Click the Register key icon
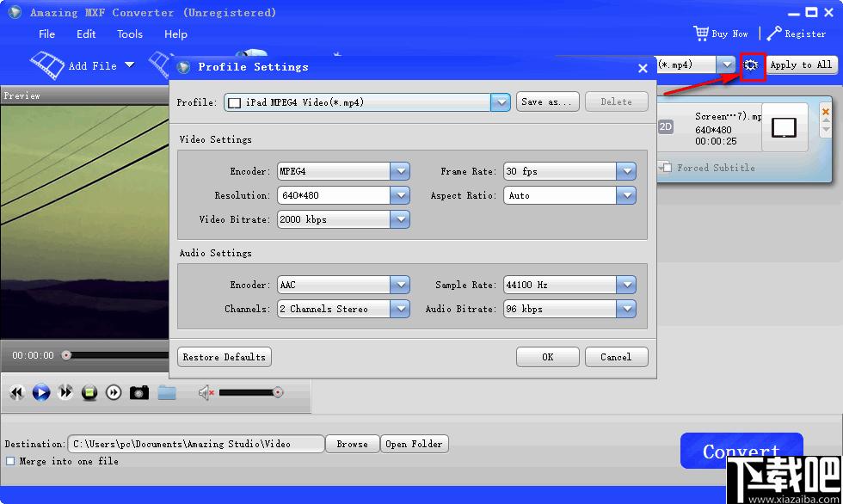843x504 pixels. (774, 34)
